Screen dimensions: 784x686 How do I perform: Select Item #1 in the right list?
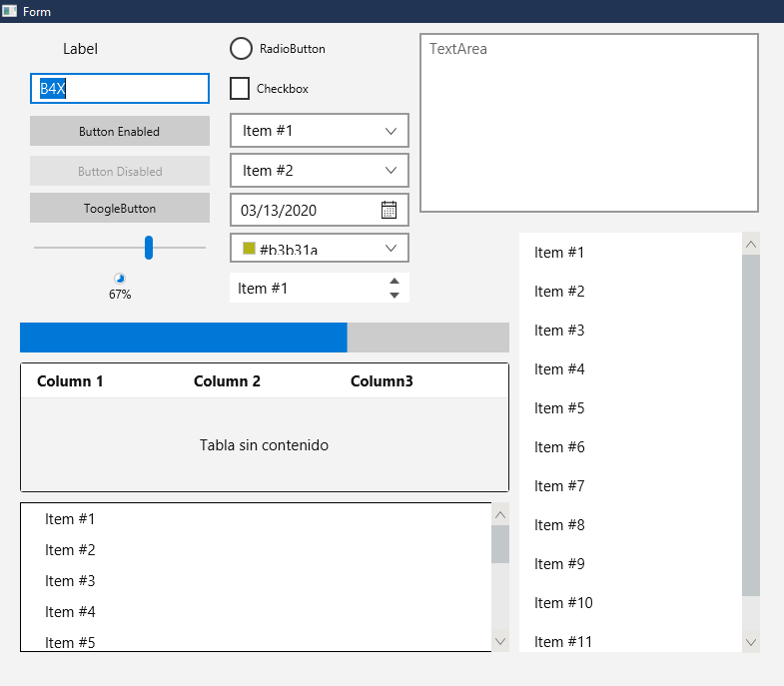click(x=630, y=252)
